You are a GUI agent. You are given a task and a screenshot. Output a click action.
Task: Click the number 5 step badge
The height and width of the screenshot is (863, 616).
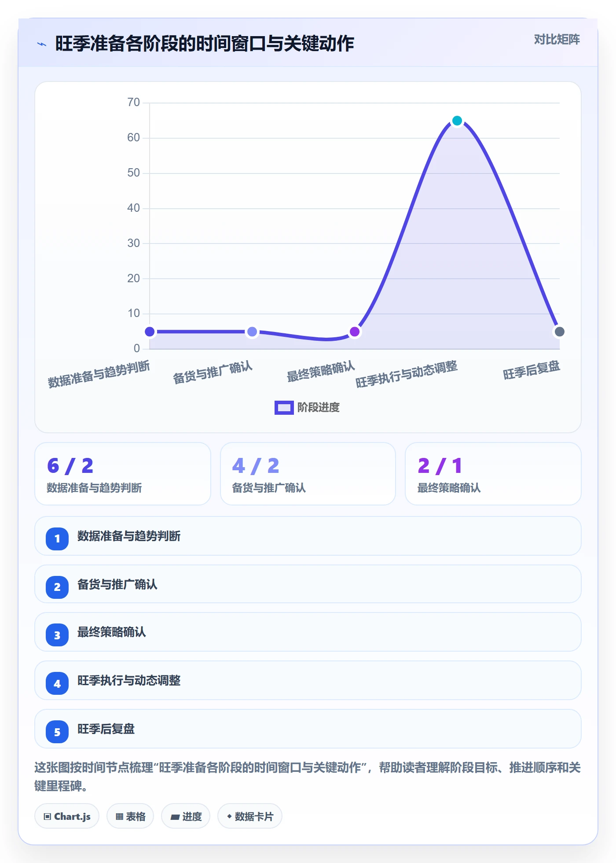57,732
